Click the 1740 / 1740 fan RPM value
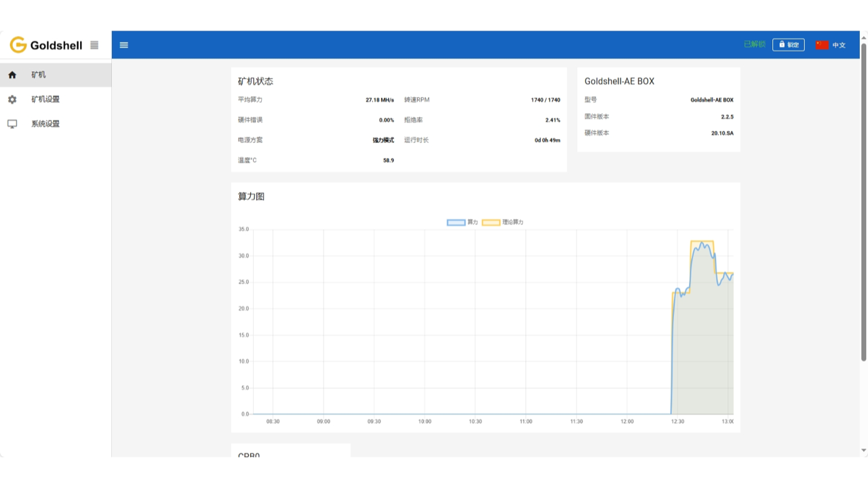This screenshot has height=488, width=868. (x=546, y=100)
